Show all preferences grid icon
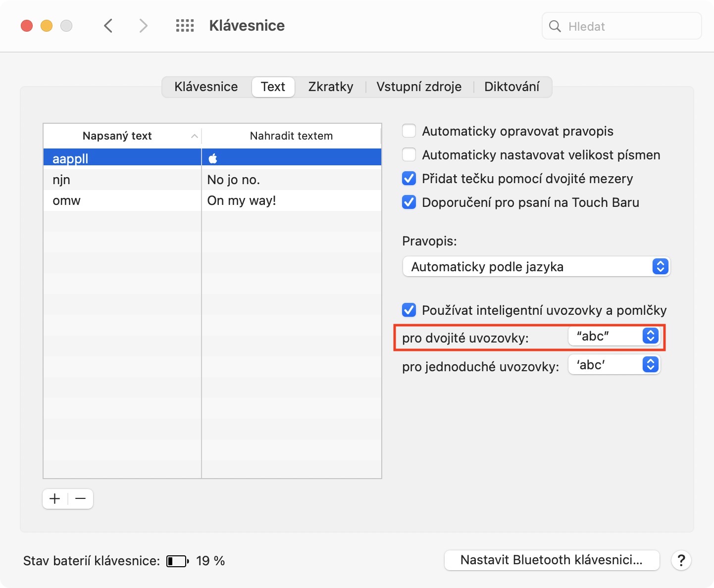Screen dimensions: 714x588 185,26
